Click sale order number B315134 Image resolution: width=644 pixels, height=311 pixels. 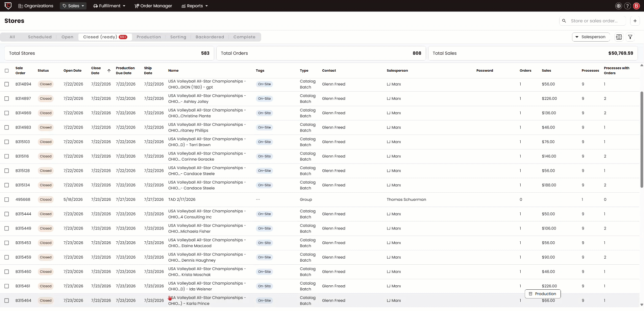23,185
